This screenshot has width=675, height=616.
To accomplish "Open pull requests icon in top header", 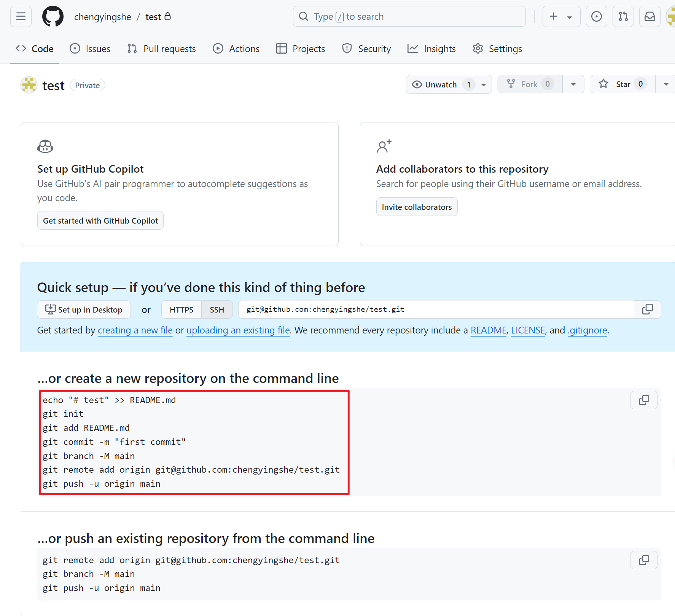I will tap(623, 16).
